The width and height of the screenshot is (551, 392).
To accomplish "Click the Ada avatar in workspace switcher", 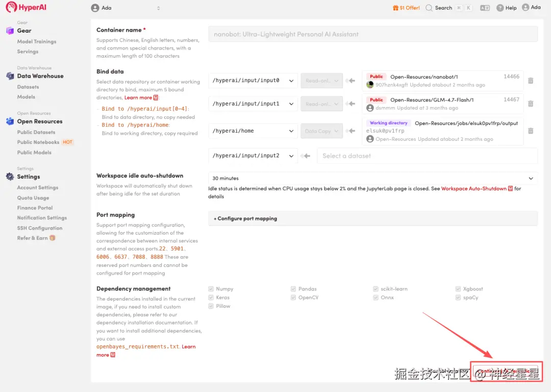I will [x=95, y=8].
